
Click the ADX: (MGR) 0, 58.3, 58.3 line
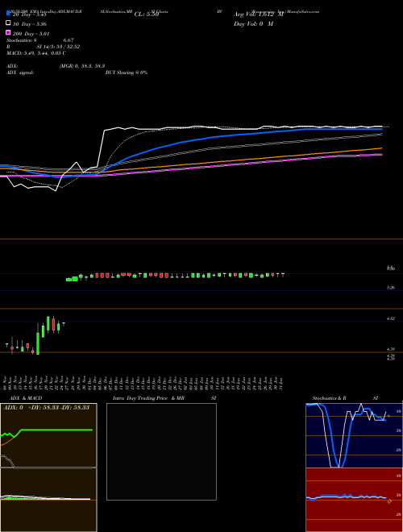coord(56,66)
